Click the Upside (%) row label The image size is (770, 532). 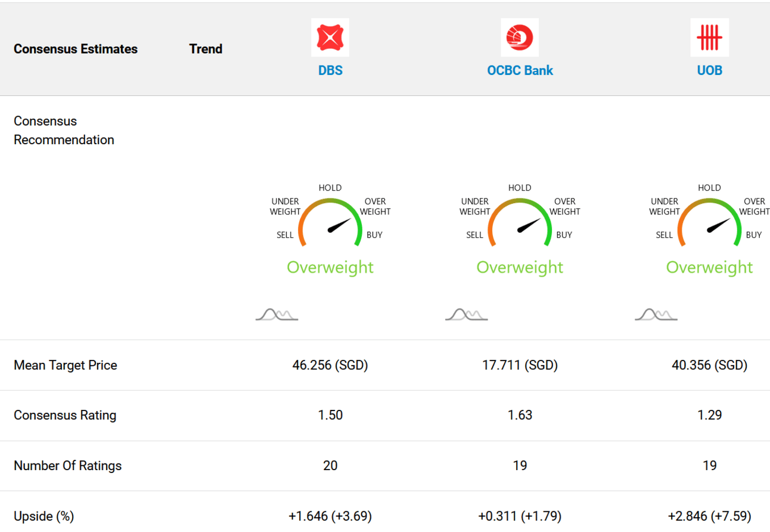coord(44,517)
